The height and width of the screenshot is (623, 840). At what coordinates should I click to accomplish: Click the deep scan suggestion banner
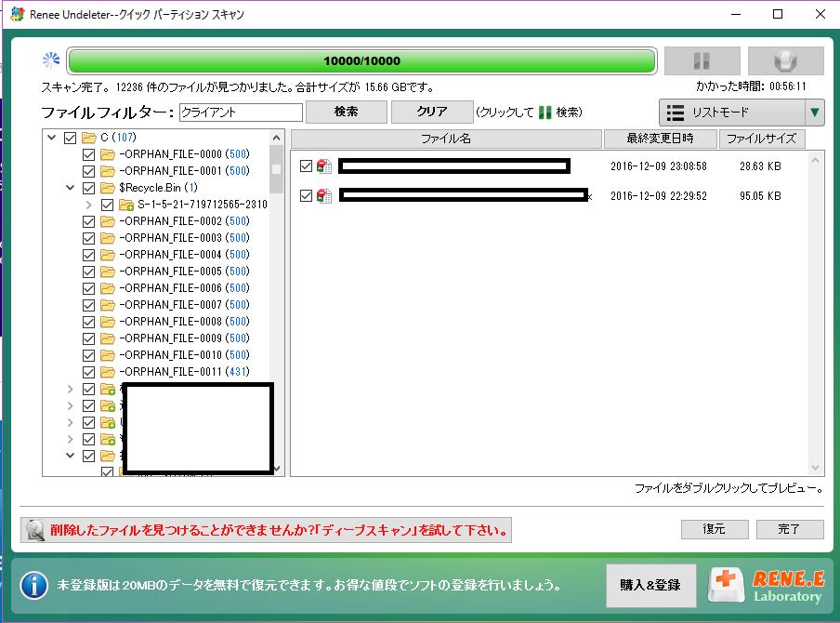[267, 530]
